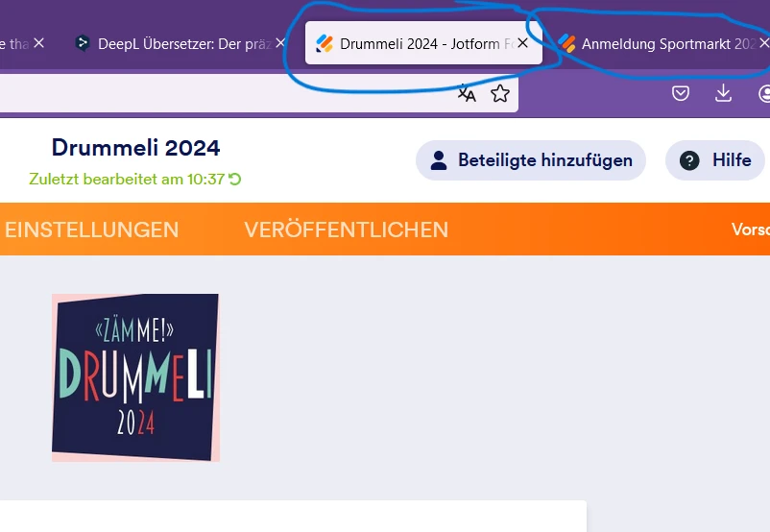Image resolution: width=770 pixels, height=532 pixels.
Task: Click the Jotform favicon on Anmeldung Sportmarkt tab
Action: (566, 44)
